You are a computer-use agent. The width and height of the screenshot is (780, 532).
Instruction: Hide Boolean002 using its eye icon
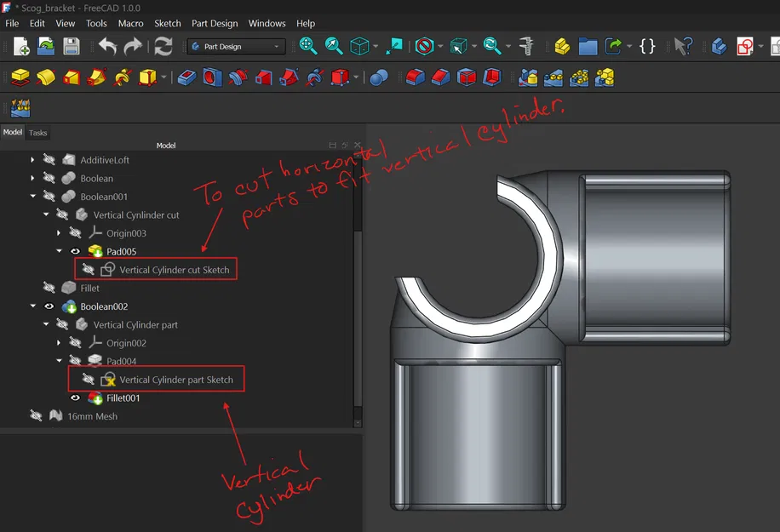(x=49, y=306)
